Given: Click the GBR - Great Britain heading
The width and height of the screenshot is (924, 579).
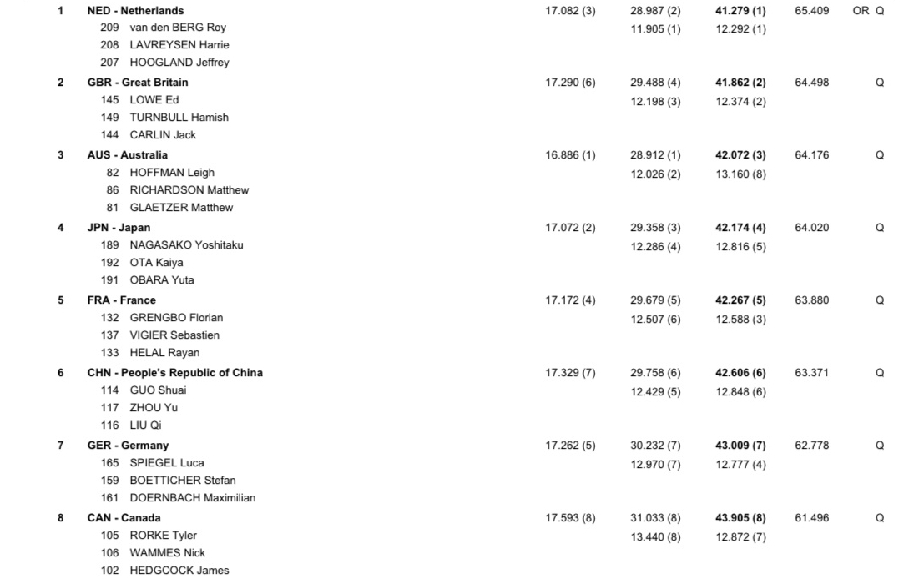Looking at the screenshot, I should point(138,83).
